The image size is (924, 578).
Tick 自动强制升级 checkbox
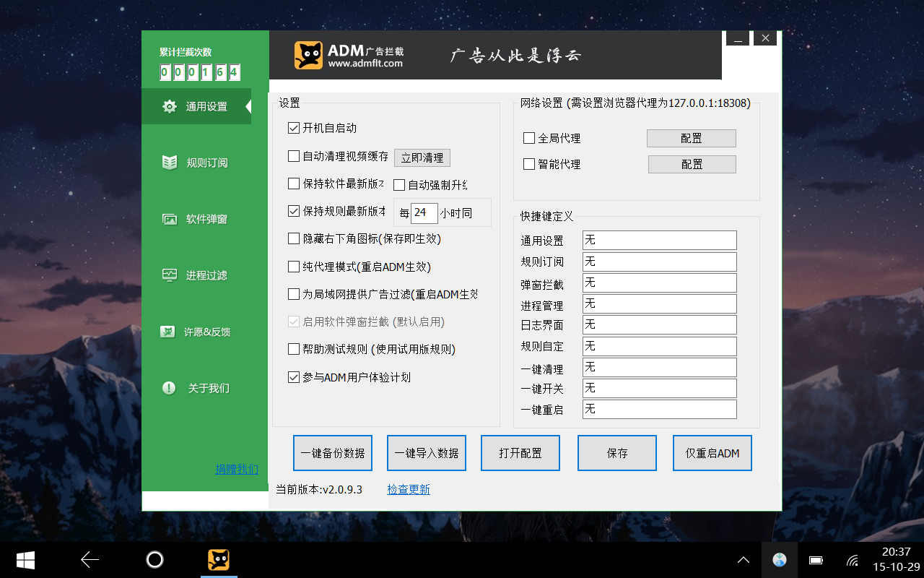399,185
